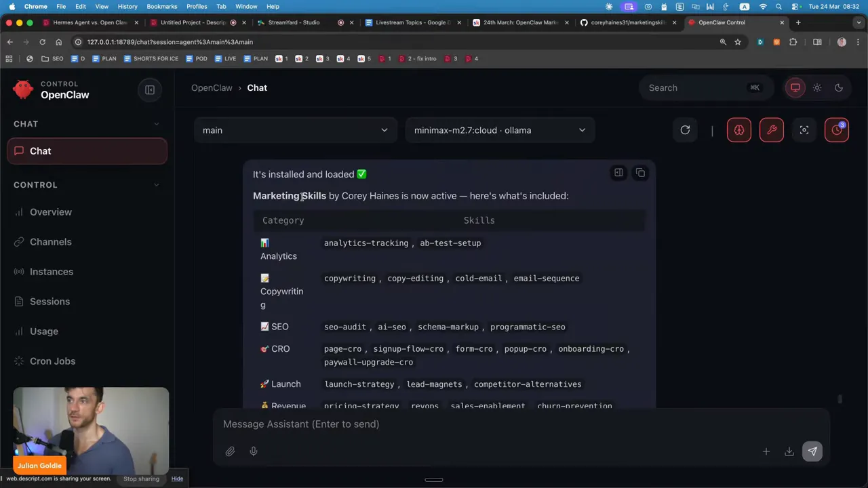The height and width of the screenshot is (488, 868).
Task: Collapse the OpenClaw sidebar with panel icon
Action: (x=150, y=89)
